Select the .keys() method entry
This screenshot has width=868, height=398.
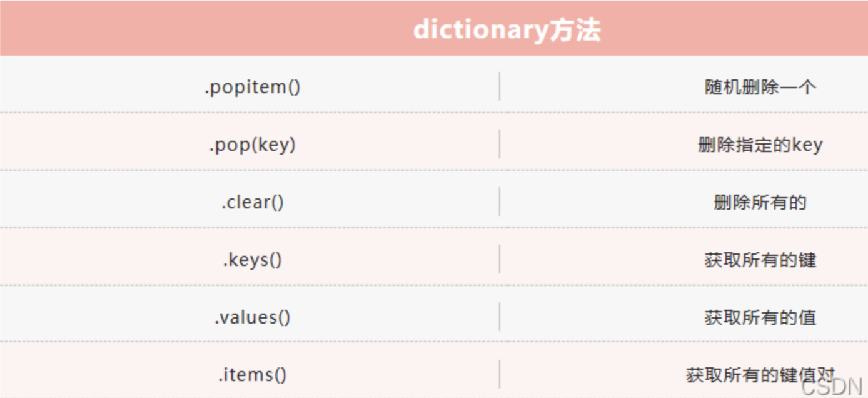coord(252,260)
